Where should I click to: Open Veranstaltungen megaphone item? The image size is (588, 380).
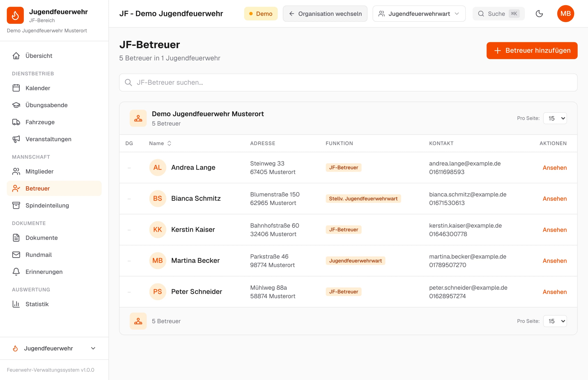(54, 139)
